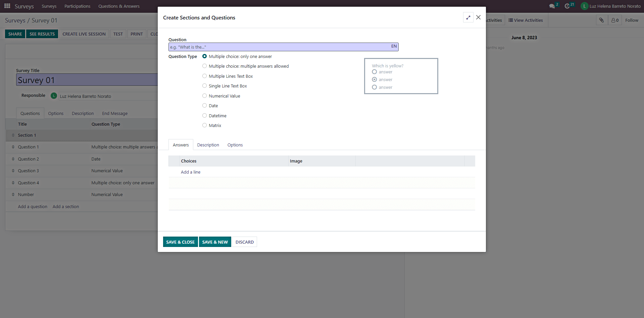
Task: Click the Follow button
Action: pos(632,20)
